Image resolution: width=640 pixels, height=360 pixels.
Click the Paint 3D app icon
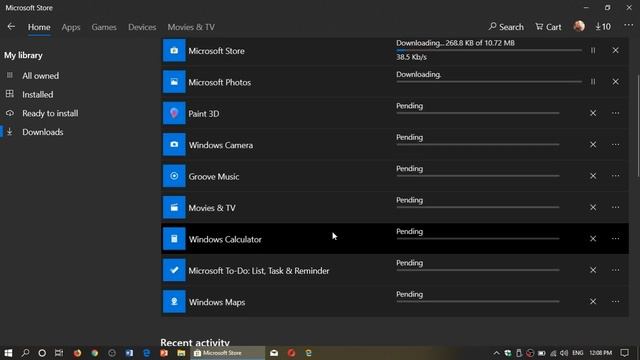pyautogui.click(x=174, y=113)
